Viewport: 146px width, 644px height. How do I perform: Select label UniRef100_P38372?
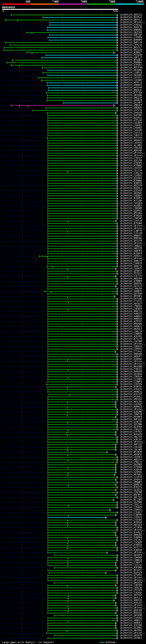[131, 369]
